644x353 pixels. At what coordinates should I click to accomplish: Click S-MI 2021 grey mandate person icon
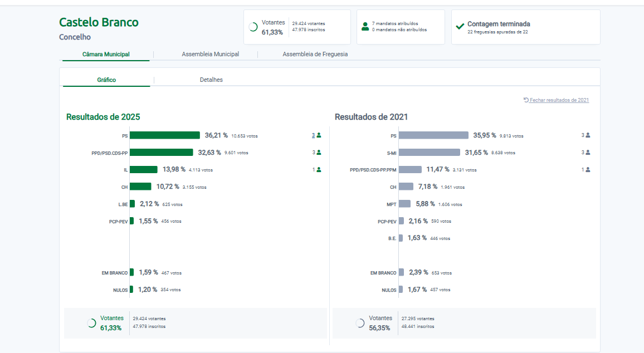pyautogui.click(x=588, y=153)
